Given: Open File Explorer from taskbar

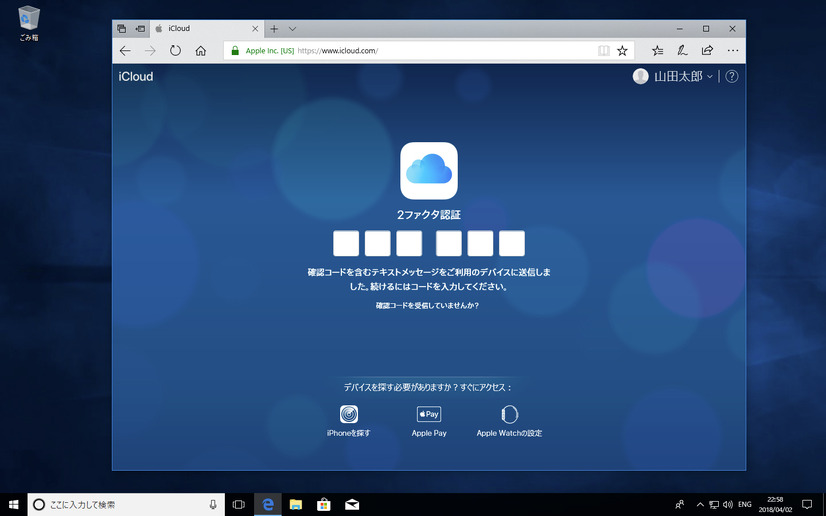Looking at the screenshot, I should (x=296, y=504).
